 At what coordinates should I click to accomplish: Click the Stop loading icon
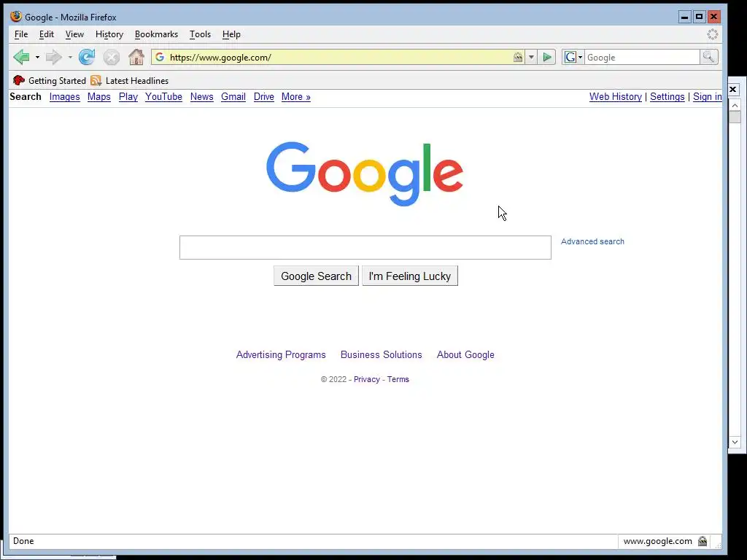(112, 58)
